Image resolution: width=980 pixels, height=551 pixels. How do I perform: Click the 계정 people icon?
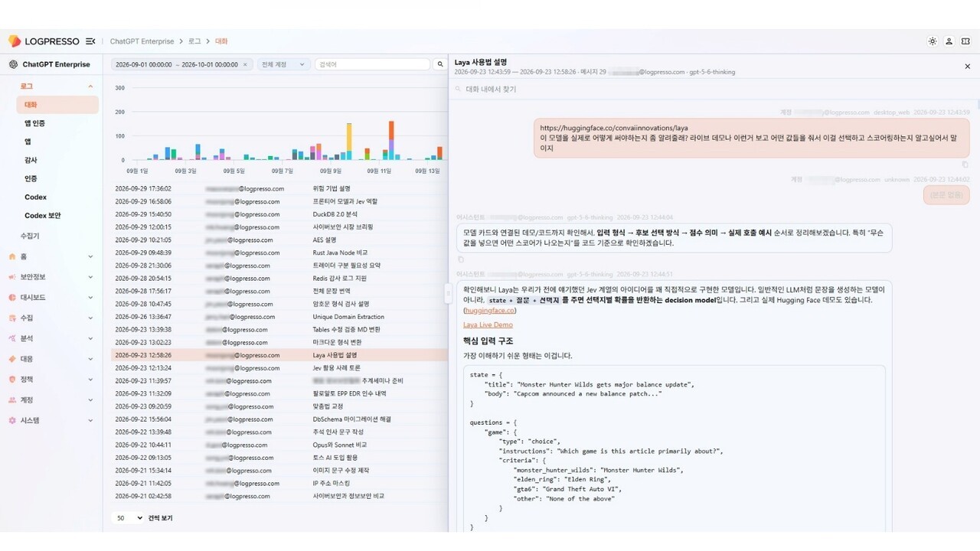click(x=12, y=400)
